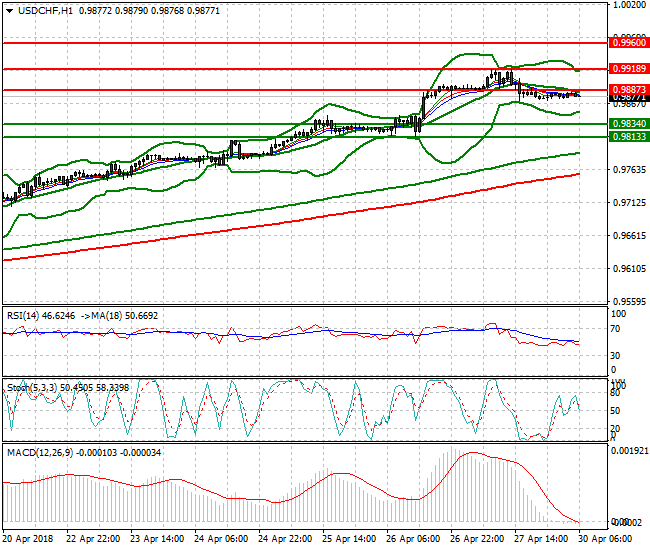Click the 0.96105 price scale value
The width and height of the screenshot is (650, 550).
[629, 269]
